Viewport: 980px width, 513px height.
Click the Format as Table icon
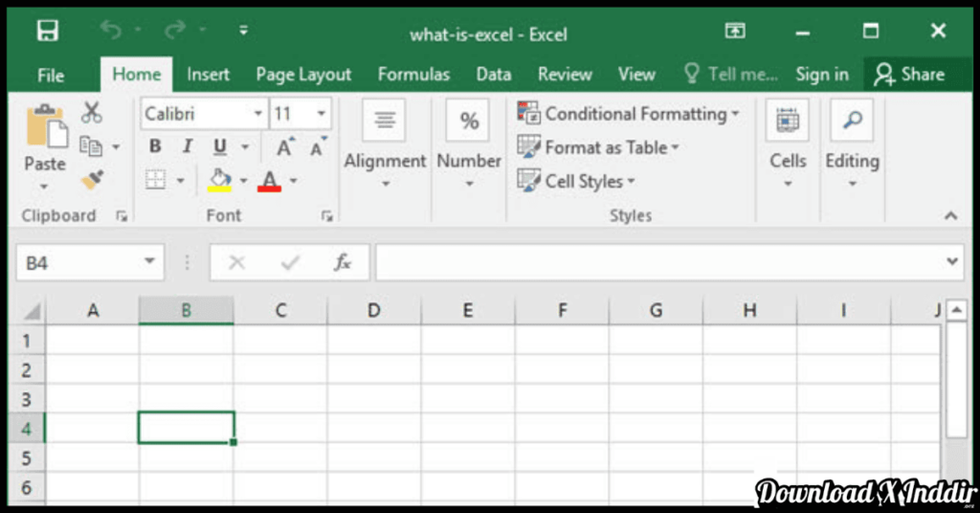[528, 146]
